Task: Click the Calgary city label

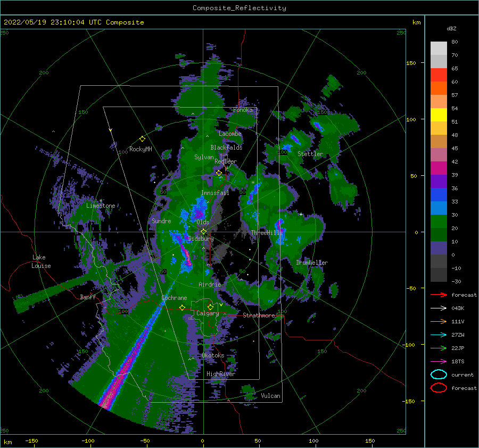Action: point(208,313)
